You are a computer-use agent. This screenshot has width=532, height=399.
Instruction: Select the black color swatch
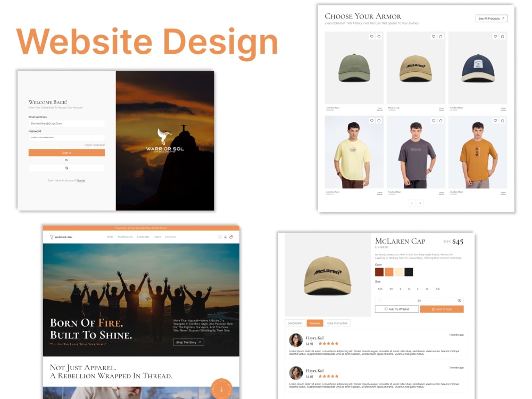[409, 272]
